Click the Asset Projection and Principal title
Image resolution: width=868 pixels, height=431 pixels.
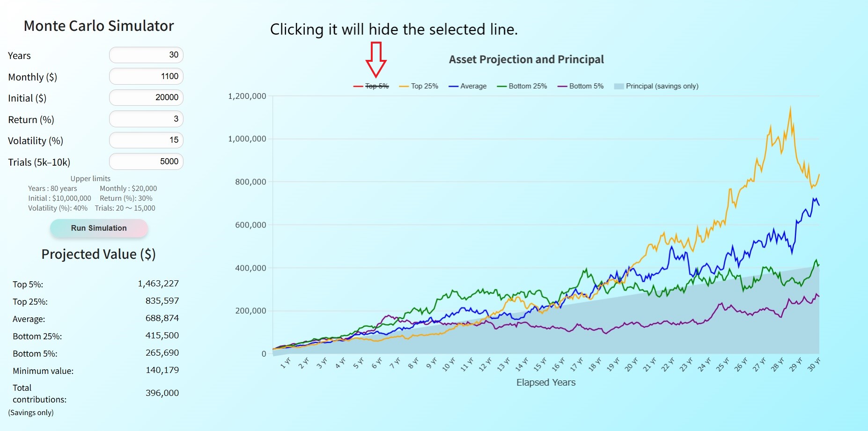tap(526, 59)
